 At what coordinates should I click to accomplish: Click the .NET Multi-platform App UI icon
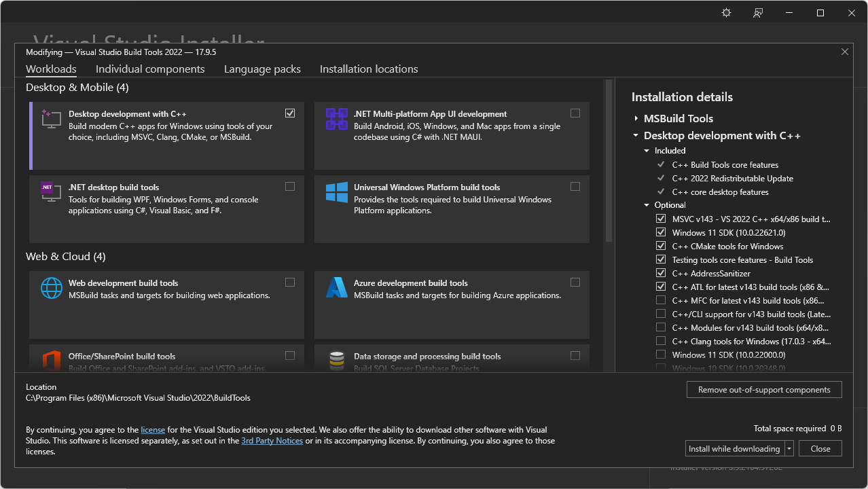pos(336,119)
